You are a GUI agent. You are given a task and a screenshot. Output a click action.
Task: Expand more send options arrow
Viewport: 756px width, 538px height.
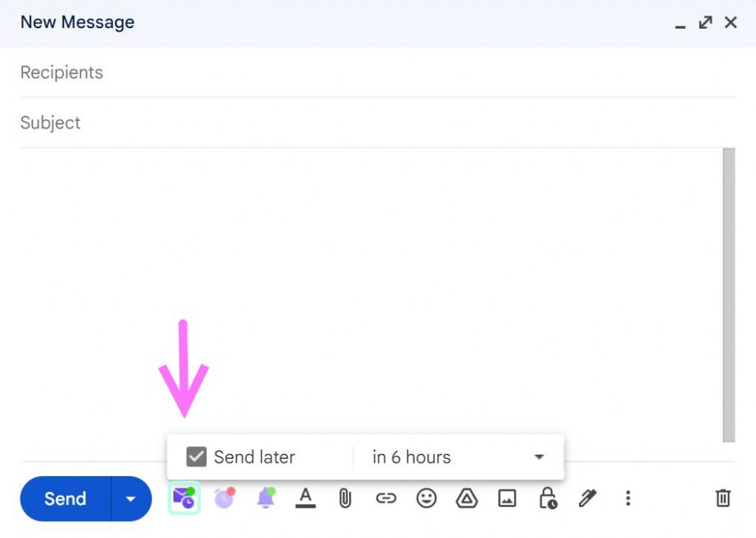pos(131,499)
